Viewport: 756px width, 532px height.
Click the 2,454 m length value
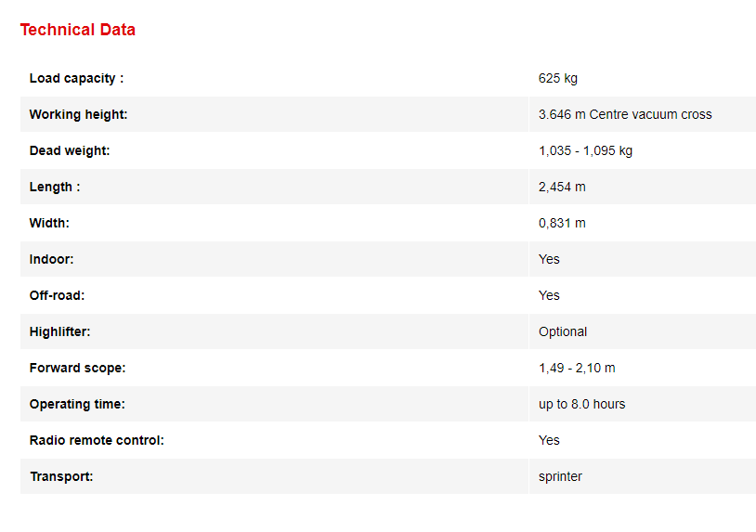click(x=562, y=188)
